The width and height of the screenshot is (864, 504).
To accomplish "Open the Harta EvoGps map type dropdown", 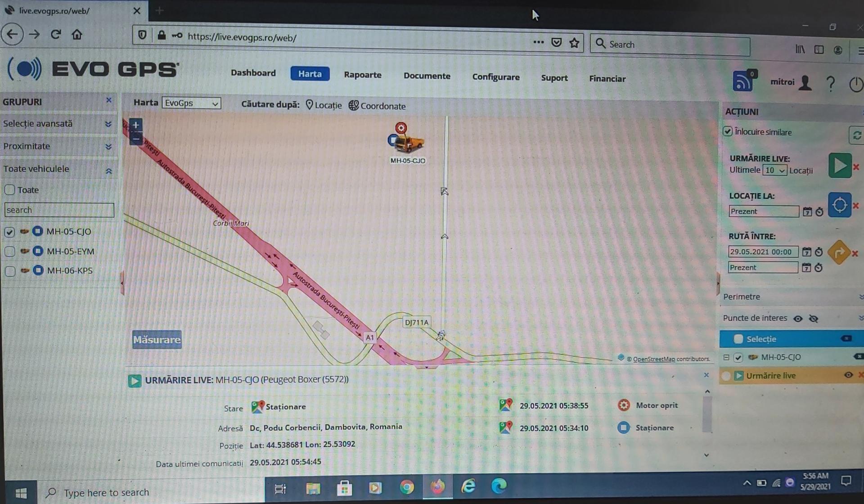I will 192,103.
